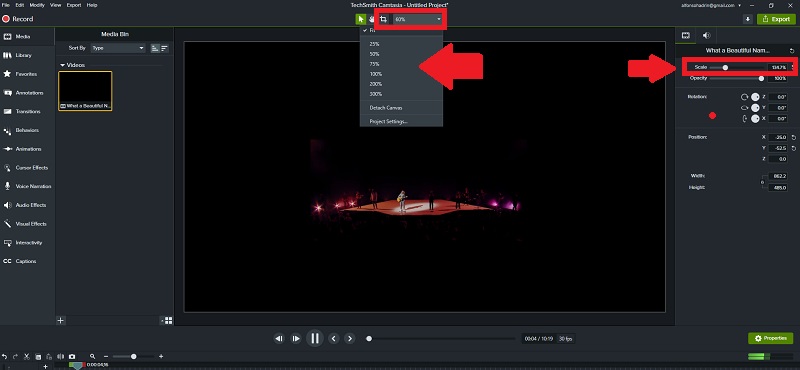Open the visual properties tab
Viewport: 800px width, 370px height.
[x=686, y=36]
